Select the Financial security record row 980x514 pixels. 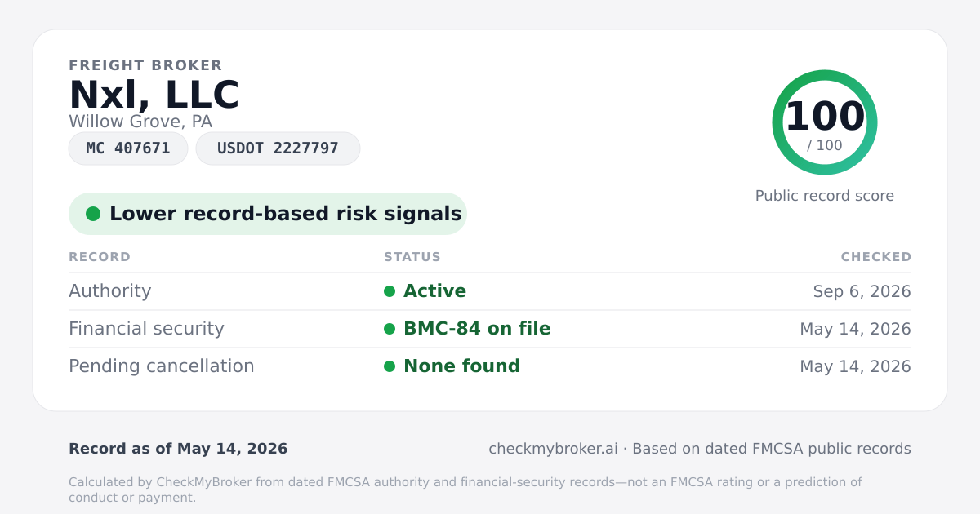pos(490,329)
